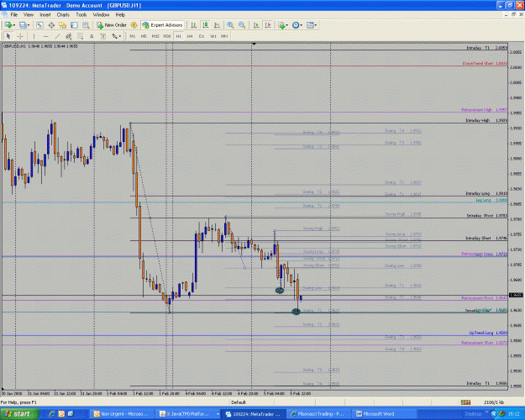Select the Trendline drawing tool
Screen dimensions: 525x420
pos(57,36)
